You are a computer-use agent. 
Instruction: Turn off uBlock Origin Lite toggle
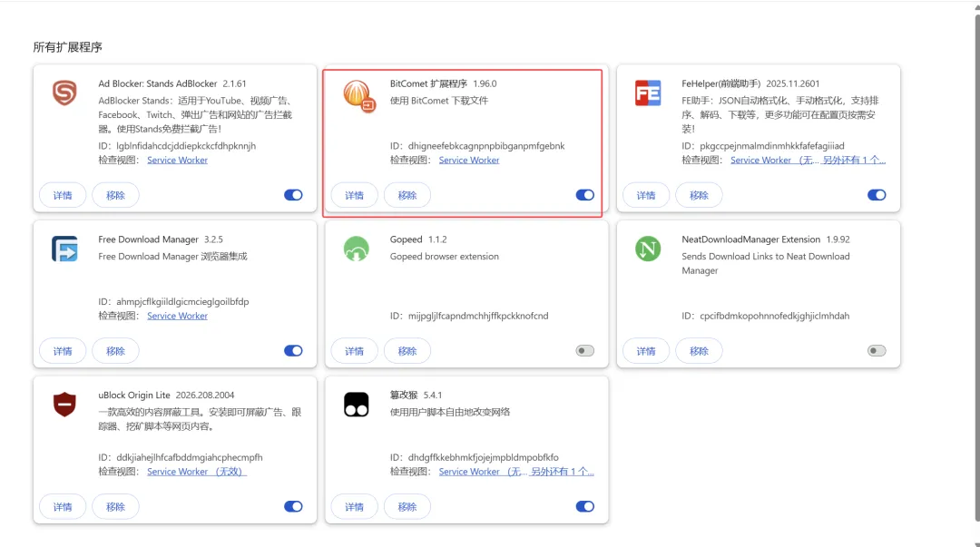pyautogui.click(x=293, y=506)
